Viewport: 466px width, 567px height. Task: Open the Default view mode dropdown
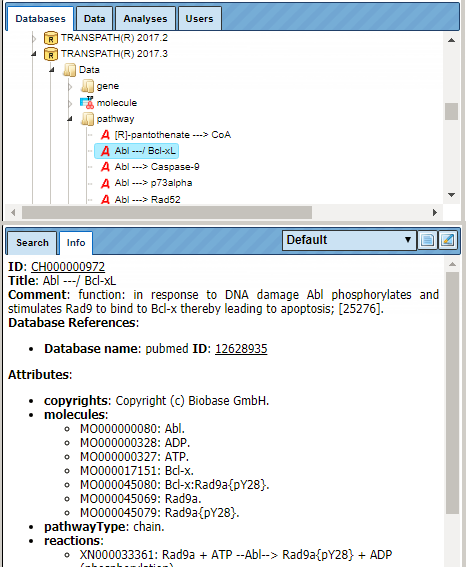[349, 240]
